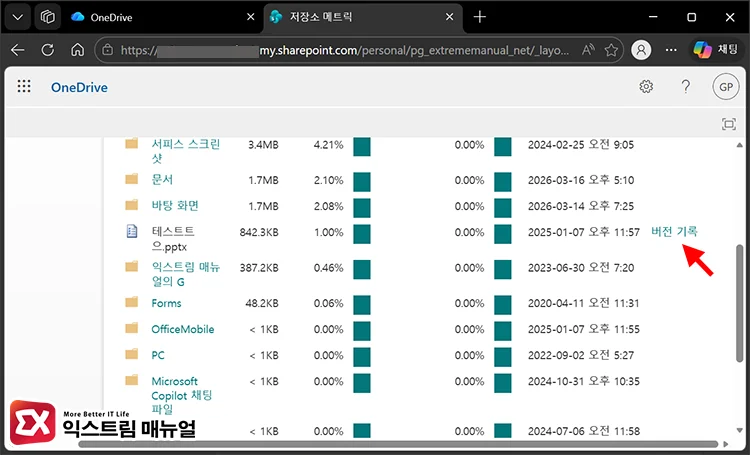
Task: Open a new browser tab
Action: coord(479,17)
